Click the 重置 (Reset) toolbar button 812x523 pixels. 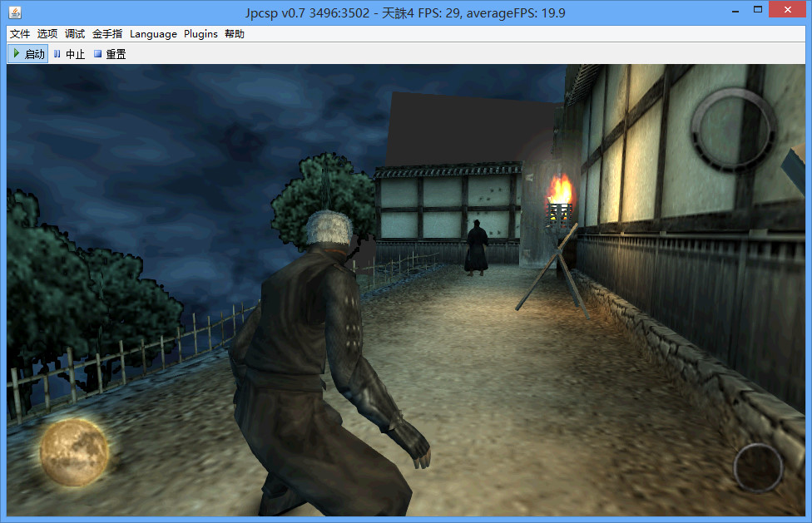coord(110,54)
